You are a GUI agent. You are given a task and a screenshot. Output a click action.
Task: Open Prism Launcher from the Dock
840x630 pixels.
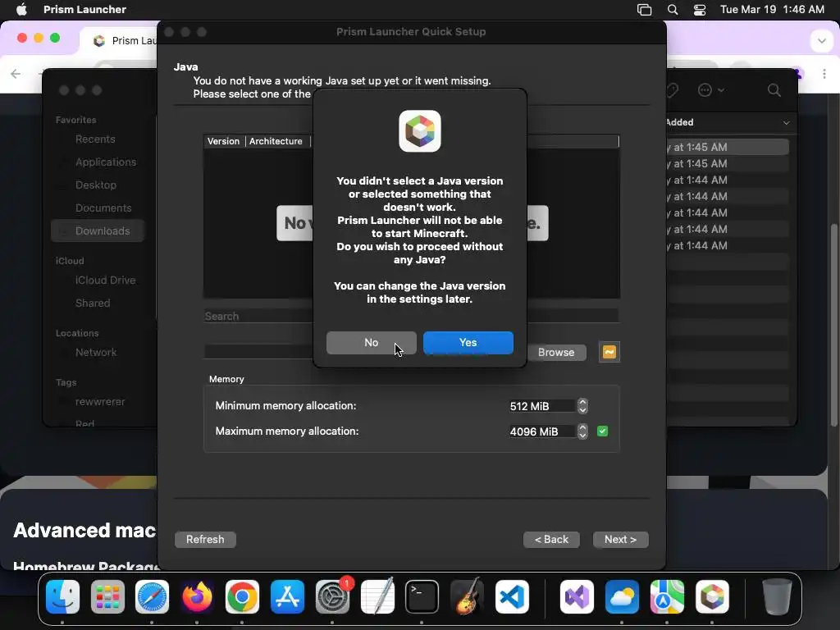point(712,596)
